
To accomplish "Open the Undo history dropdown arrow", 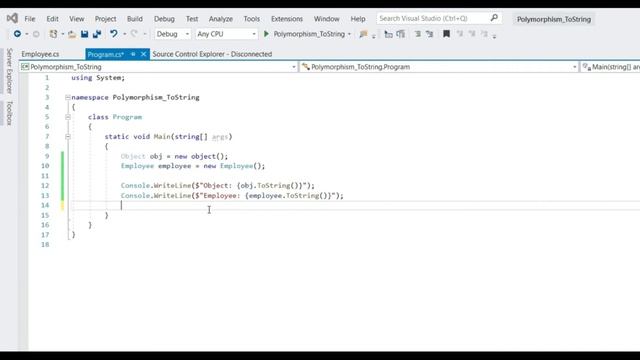I will 124,34.
